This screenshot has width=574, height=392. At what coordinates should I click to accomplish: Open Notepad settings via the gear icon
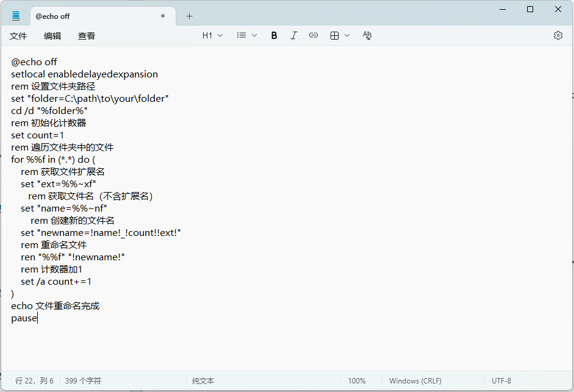coord(558,36)
